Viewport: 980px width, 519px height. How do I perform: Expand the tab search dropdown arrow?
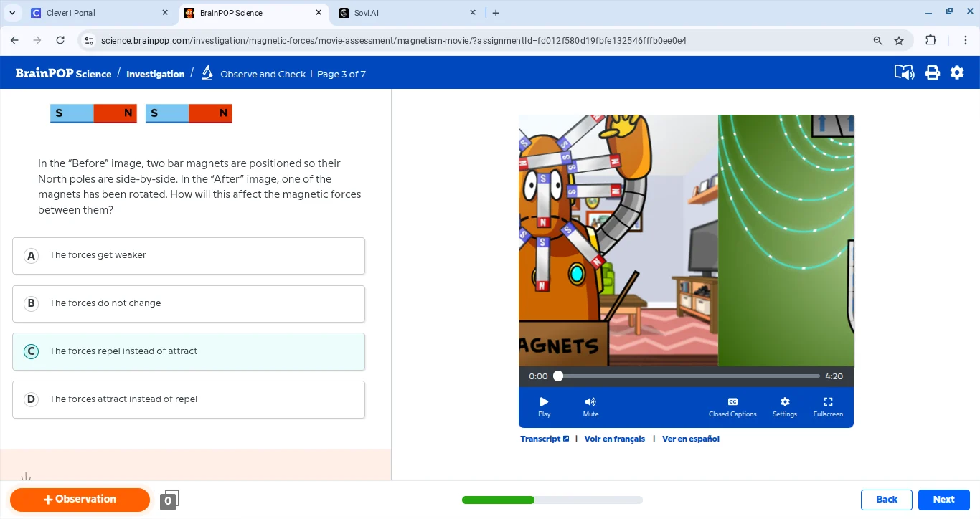click(12, 13)
